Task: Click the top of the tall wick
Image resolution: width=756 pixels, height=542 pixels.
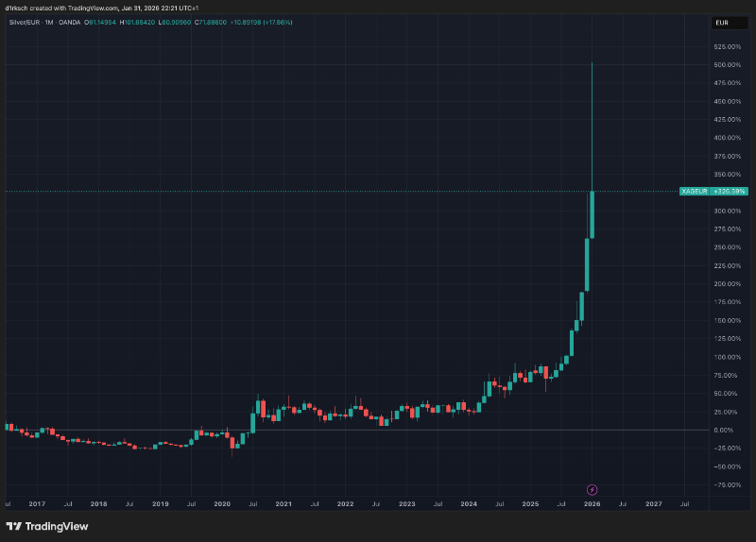Action: click(x=592, y=63)
